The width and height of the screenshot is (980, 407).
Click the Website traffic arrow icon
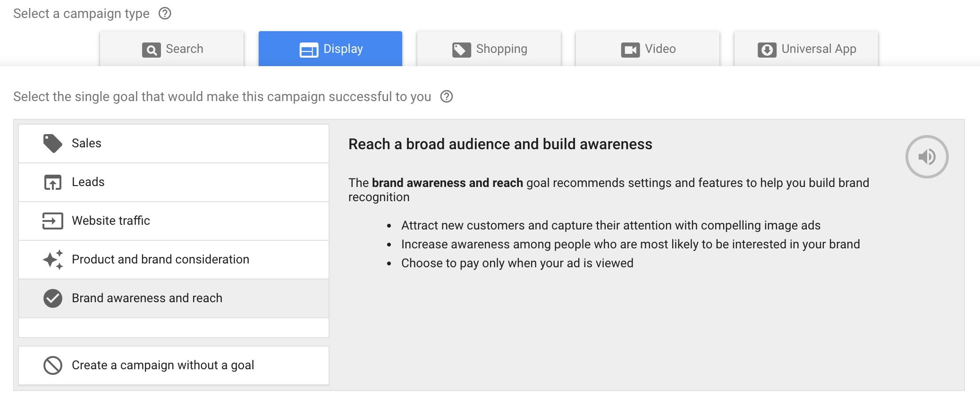tap(52, 221)
